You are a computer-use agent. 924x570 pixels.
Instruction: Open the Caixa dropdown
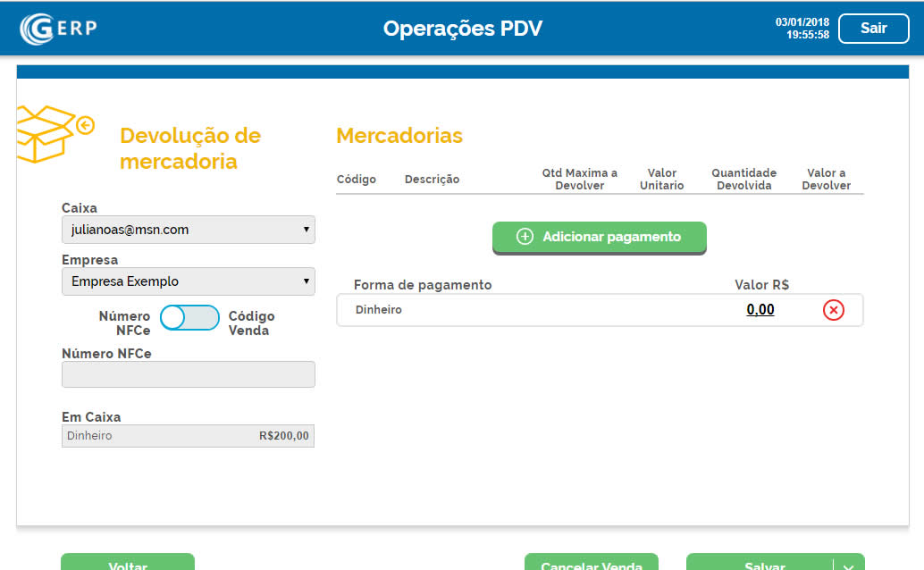pyautogui.click(x=188, y=230)
